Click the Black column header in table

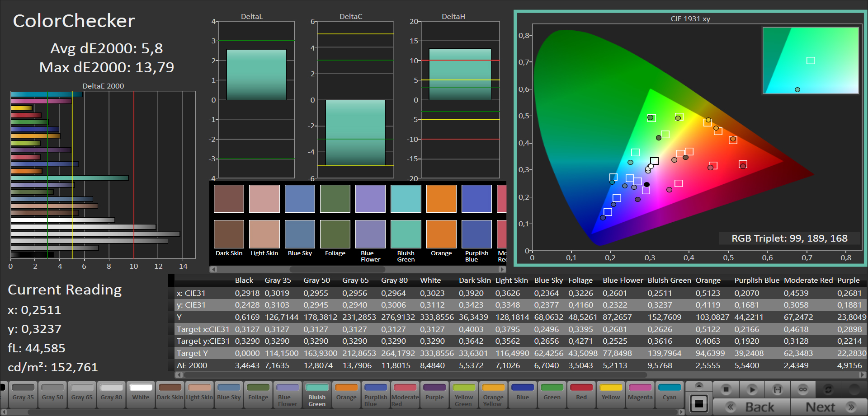pos(244,280)
